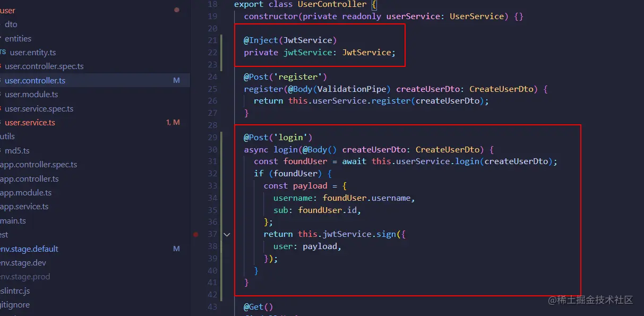Collapse the utils folder
The height and width of the screenshot is (316, 644).
[7, 136]
